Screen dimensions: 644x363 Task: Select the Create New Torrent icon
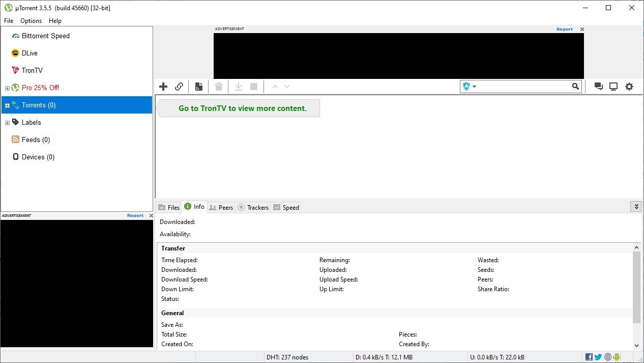click(x=198, y=86)
